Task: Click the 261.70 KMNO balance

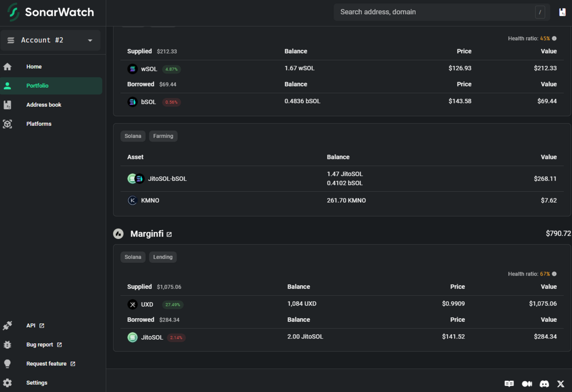Action: click(x=347, y=201)
